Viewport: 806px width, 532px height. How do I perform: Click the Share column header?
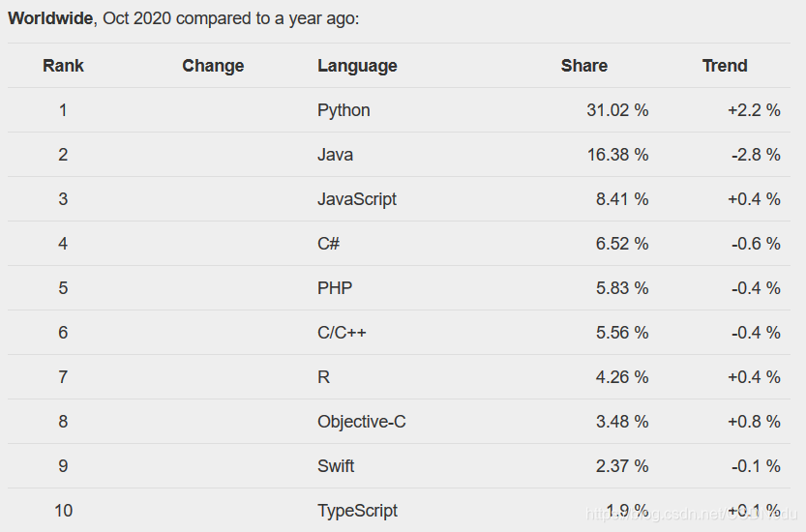(x=584, y=66)
